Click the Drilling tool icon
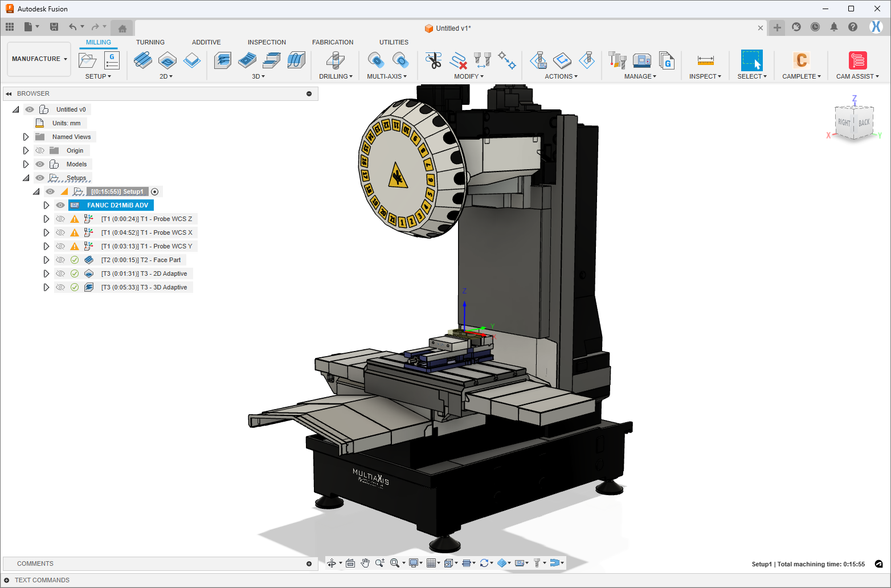The image size is (891, 588). (x=335, y=60)
